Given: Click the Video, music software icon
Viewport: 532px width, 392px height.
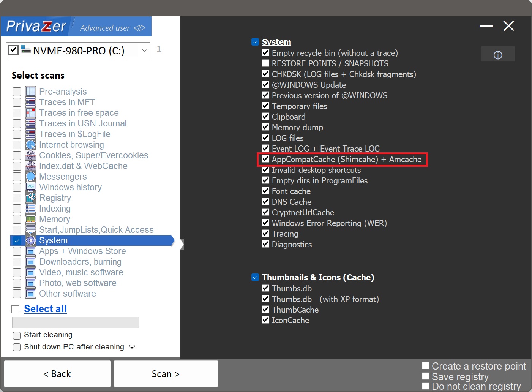Looking at the screenshot, I should 31,272.
